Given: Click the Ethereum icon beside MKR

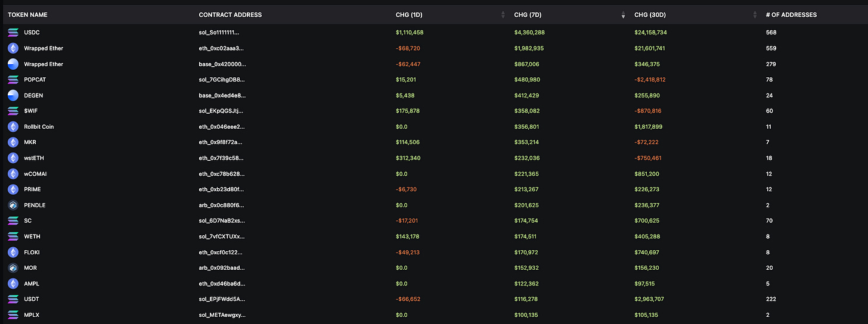Looking at the screenshot, I should (x=13, y=142).
